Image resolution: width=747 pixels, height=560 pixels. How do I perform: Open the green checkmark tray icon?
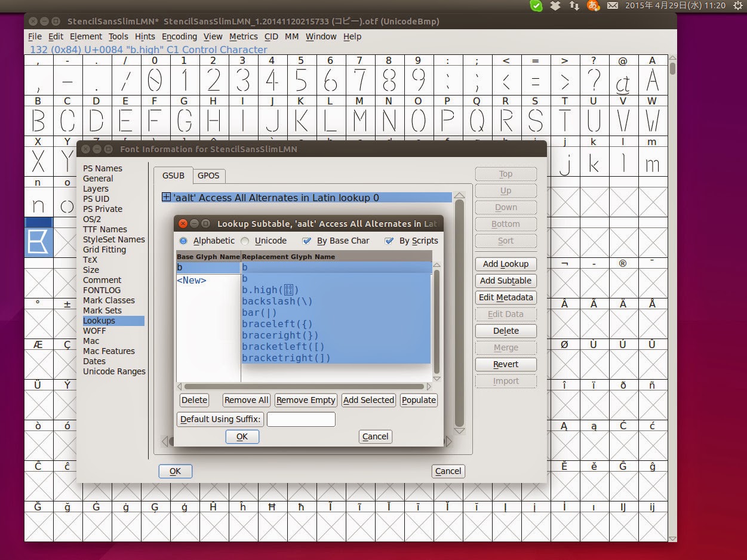[536, 6]
